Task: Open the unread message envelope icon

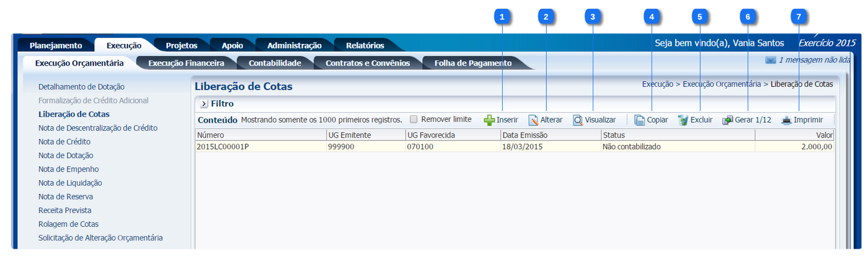Action: tap(771, 60)
